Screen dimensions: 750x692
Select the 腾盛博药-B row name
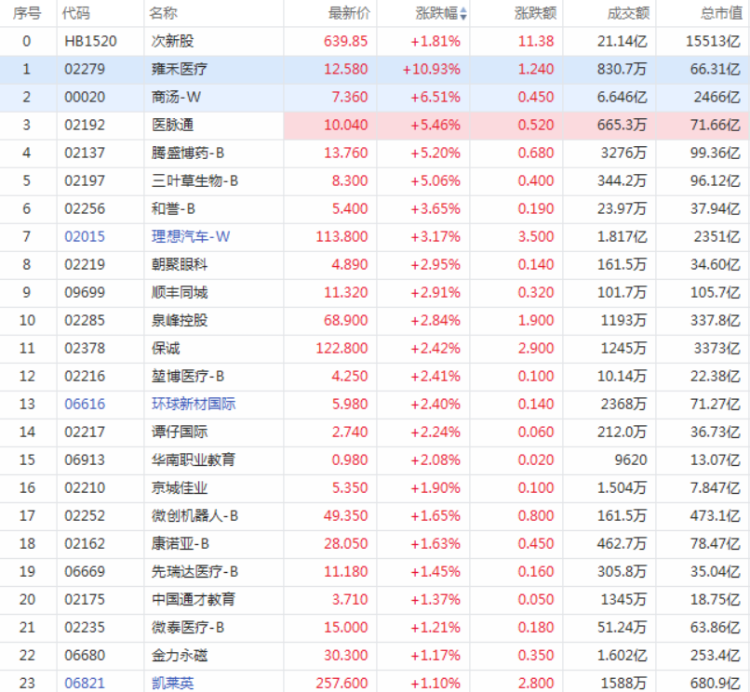[188, 153]
